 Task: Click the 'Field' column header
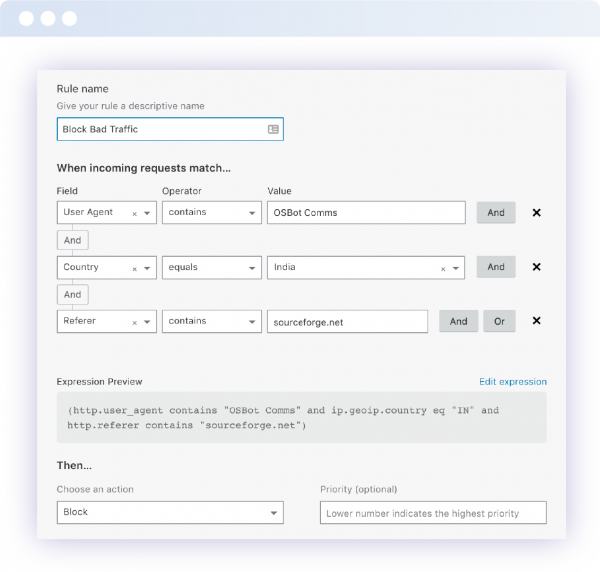pyautogui.click(x=67, y=191)
